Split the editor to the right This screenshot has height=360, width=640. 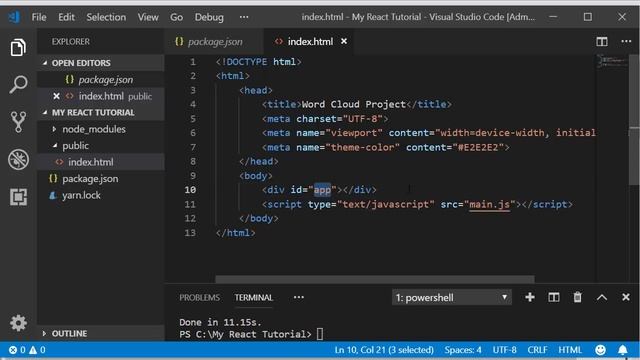(x=602, y=42)
